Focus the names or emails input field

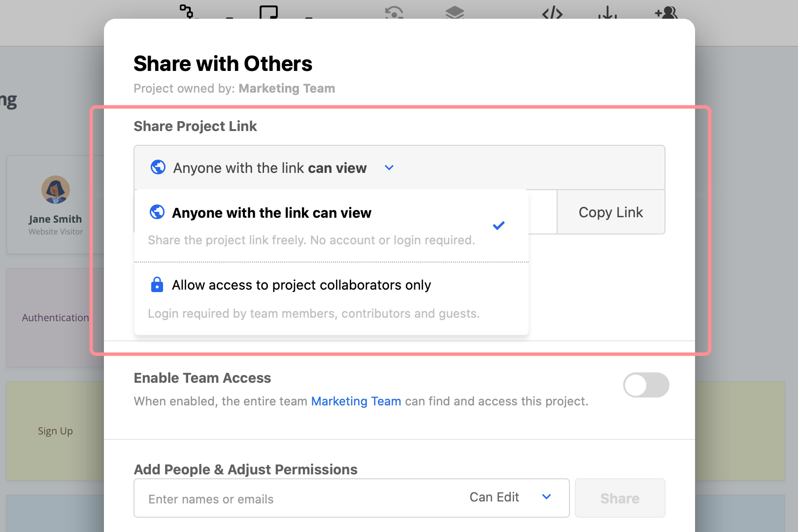(x=296, y=499)
